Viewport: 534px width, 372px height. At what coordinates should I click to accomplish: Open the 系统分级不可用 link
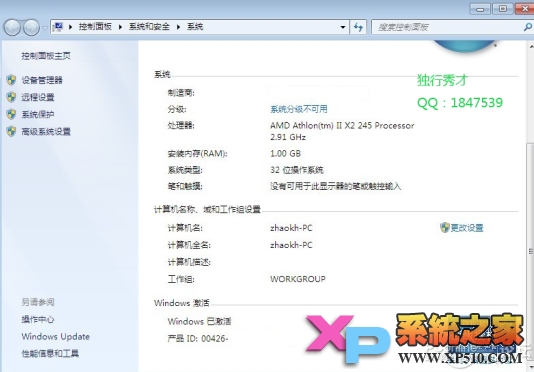pos(299,109)
